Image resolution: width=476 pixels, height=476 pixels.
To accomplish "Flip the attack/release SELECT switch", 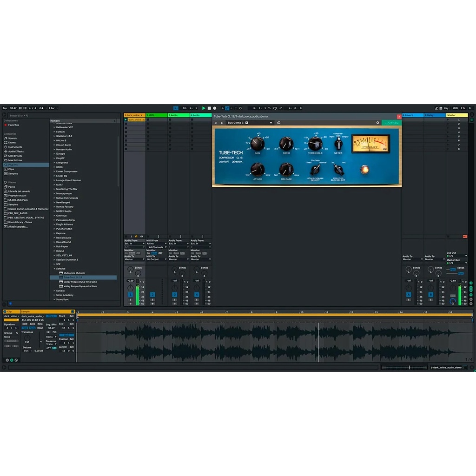I will [316, 169].
